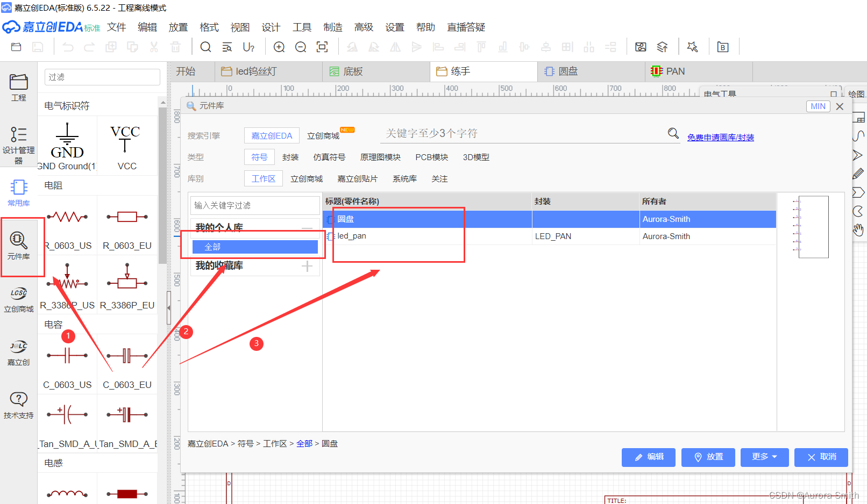Place the GND ground symbol
Screen dimensions: 867x504
pos(67,146)
